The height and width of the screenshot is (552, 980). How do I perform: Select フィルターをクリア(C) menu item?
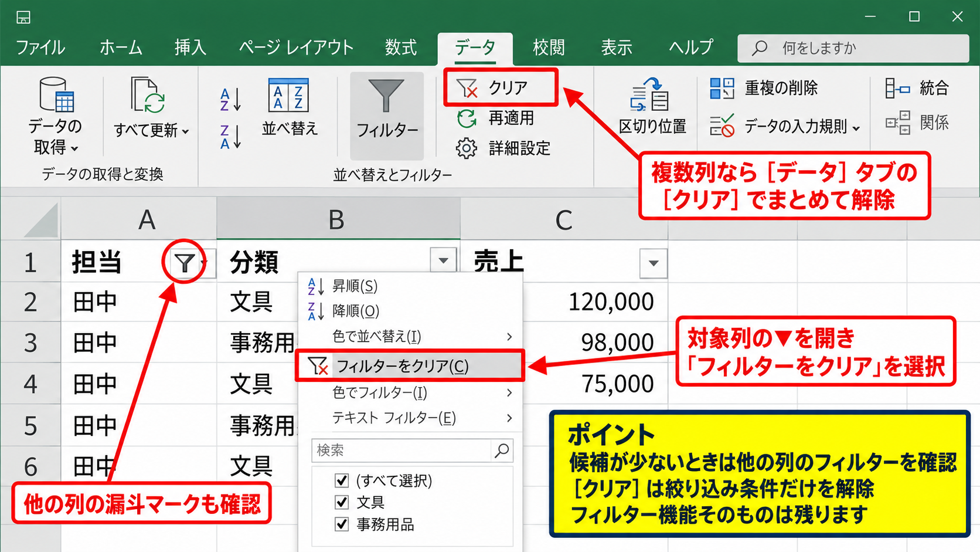410,366
